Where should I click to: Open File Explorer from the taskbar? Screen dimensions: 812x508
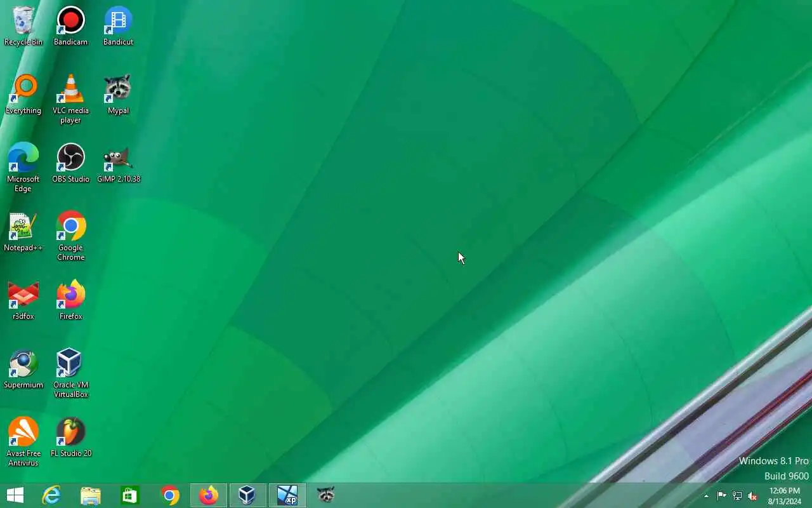[91, 495]
